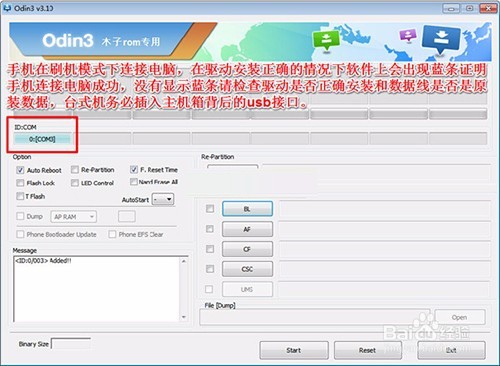Viewport: 500px width, 366px height.
Task: Click the UMS file button
Action: point(247,289)
